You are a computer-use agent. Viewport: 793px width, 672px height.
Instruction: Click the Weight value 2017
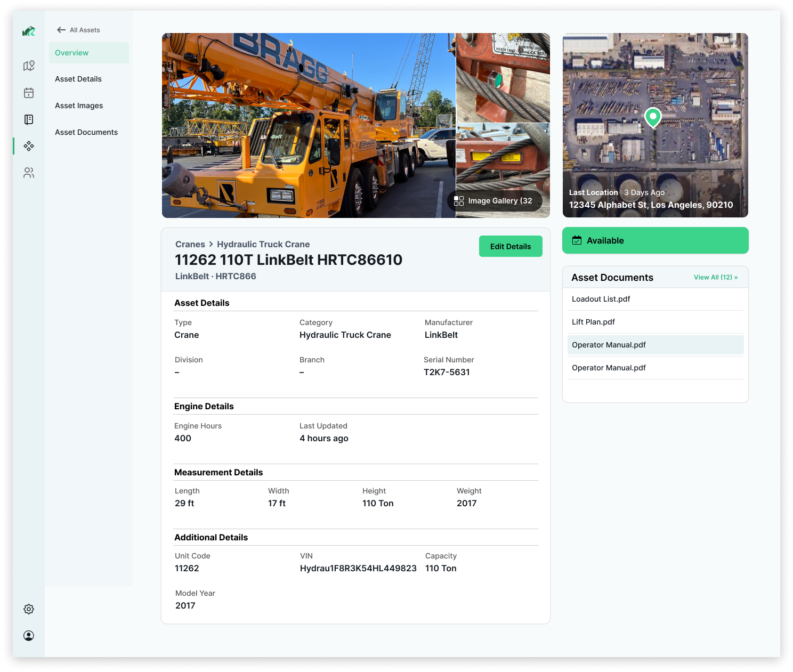point(467,503)
